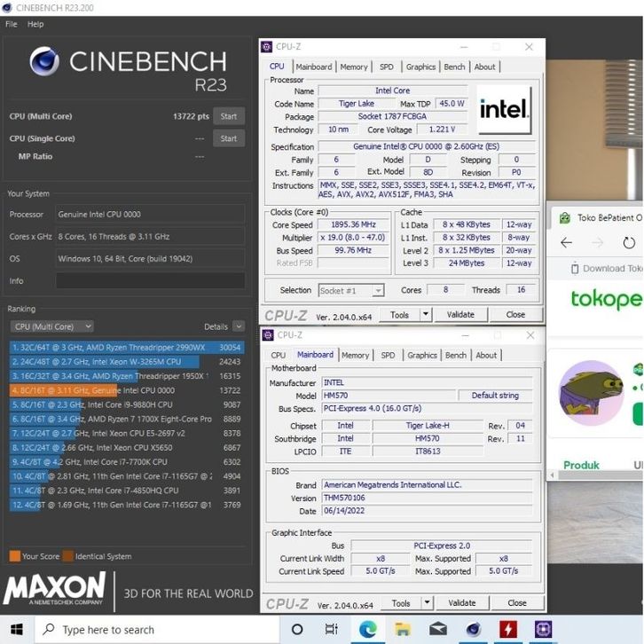
Task: Select Graphics tab in the lower CPU-Z window
Action: (421, 355)
